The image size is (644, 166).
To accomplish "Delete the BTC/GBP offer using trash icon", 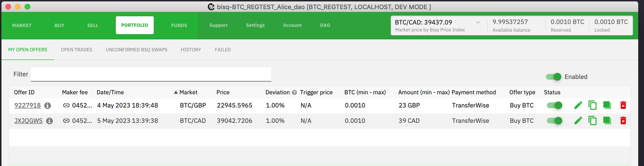I will (623, 105).
